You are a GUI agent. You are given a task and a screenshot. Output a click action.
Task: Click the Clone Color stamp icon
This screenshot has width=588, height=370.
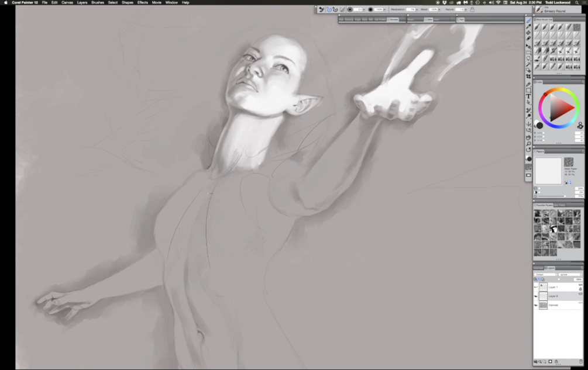click(580, 126)
